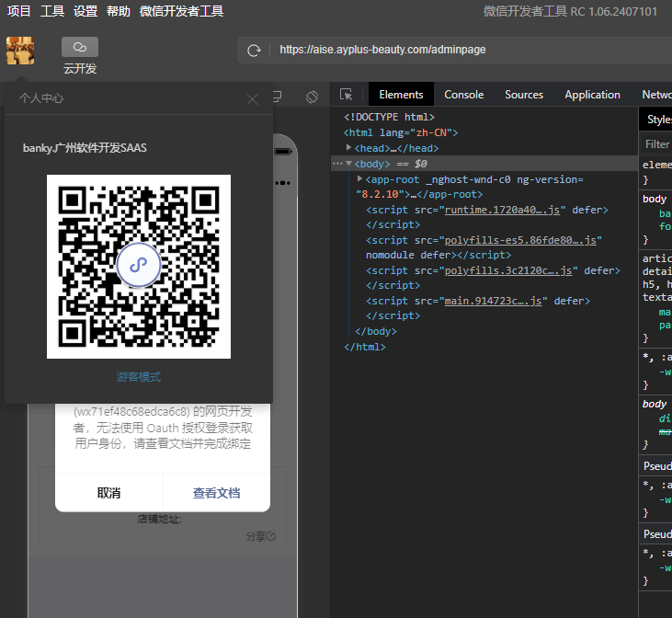Screen dimensions: 672x618
Task: Click the 个人中心 panel title
Action: pyautogui.click(x=41, y=98)
